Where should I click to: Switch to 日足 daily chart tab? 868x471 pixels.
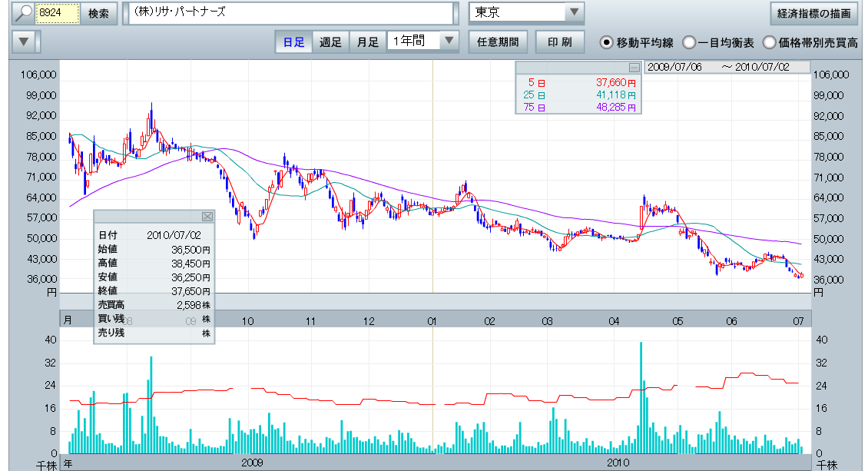pyautogui.click(x=293, y=41)
